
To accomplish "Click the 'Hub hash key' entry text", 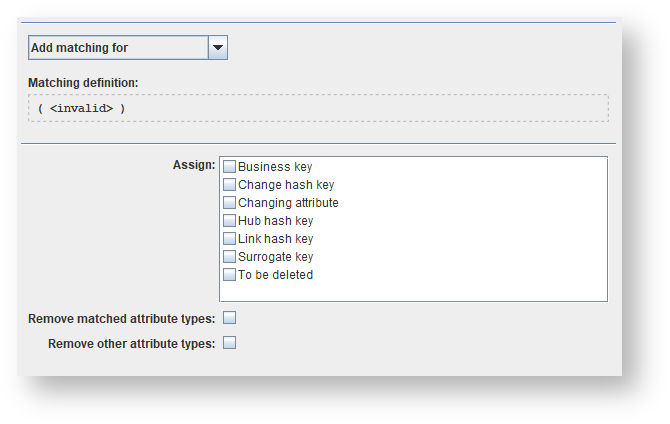I will click(276, 221).
